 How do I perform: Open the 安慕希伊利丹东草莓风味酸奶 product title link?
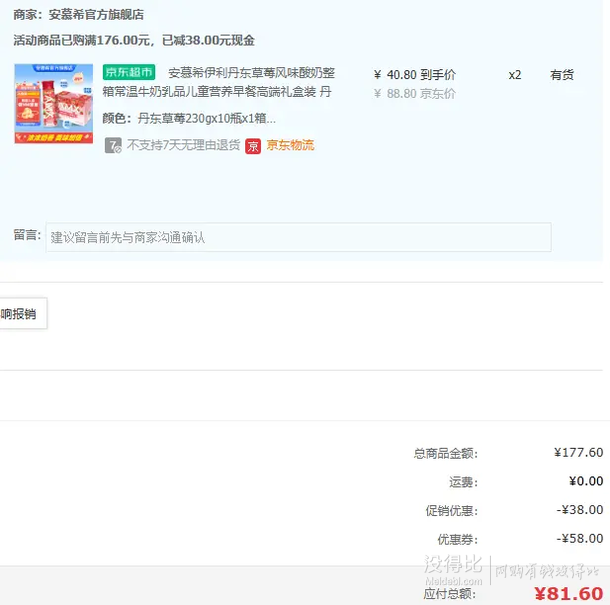(219, 82)
